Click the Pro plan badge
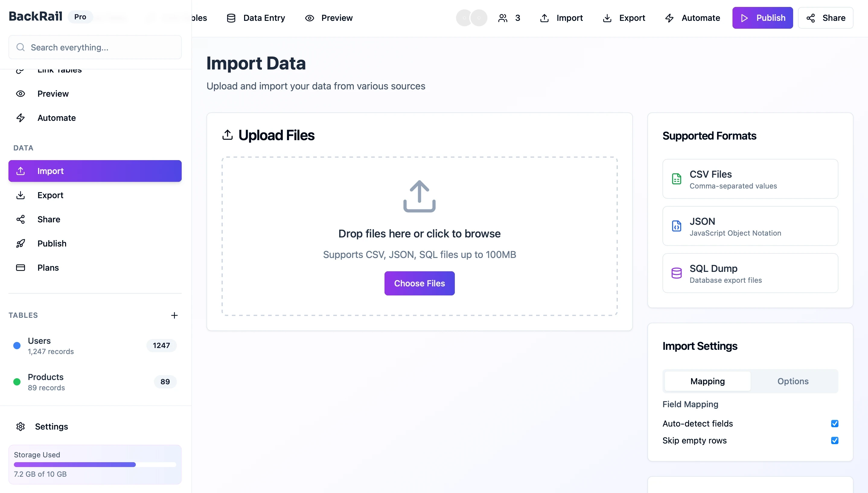This screenshot has height=493, width=868. pos(80,17)
